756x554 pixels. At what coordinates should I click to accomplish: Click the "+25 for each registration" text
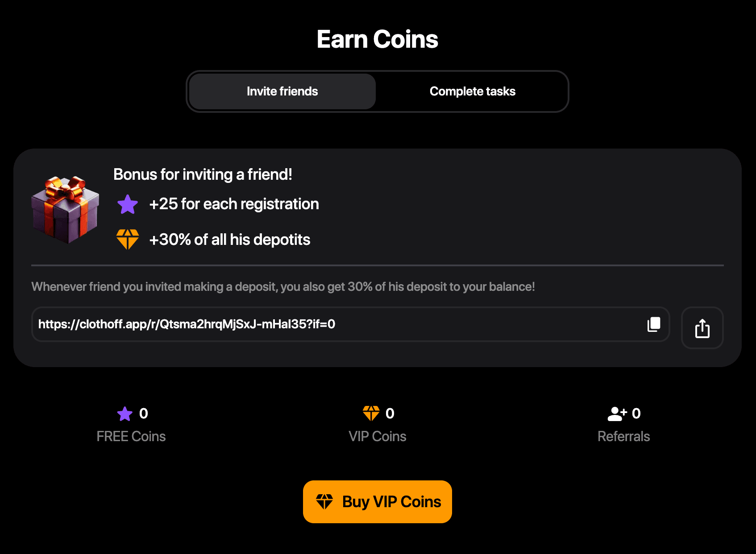234,204
